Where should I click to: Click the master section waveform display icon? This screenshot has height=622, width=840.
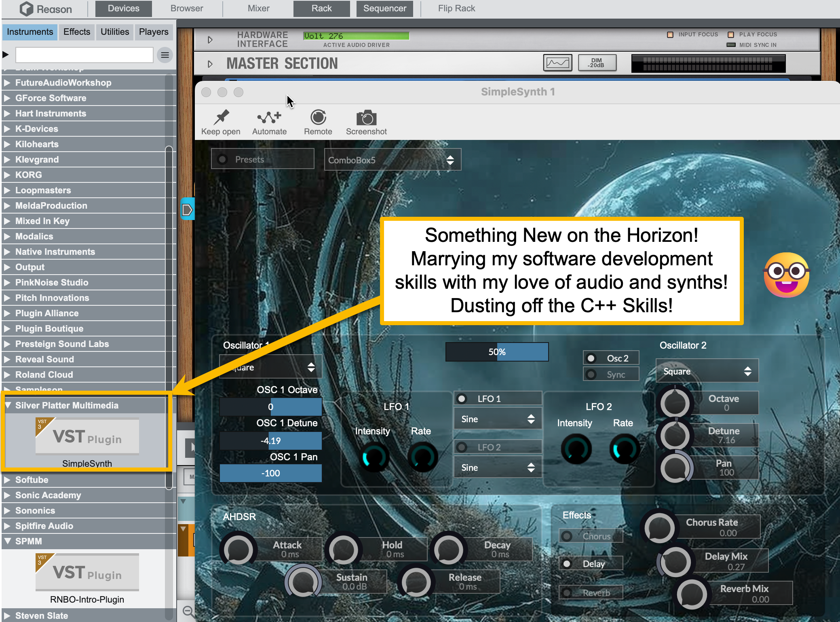pyautogui.click(x=557, y=63)
